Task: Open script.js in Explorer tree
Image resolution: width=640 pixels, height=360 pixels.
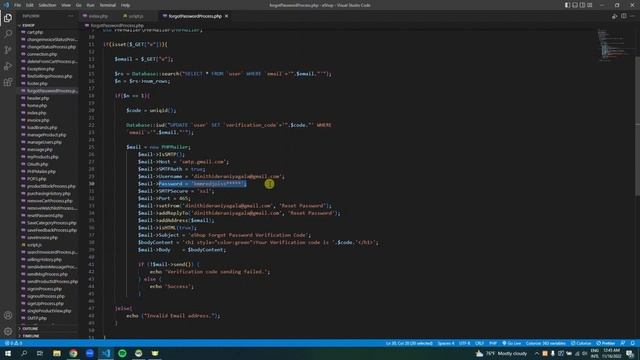Action: pyautogui.click(x=34, y=245)
